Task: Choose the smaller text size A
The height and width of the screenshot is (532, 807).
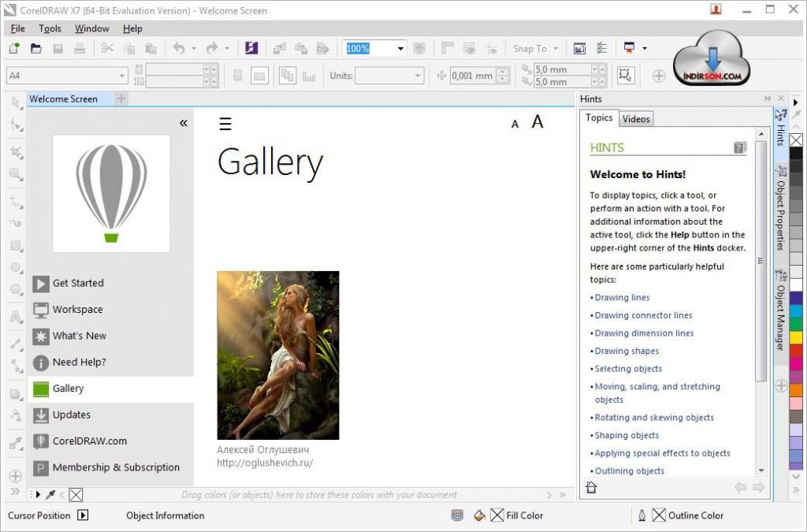Action: (515, 124)
